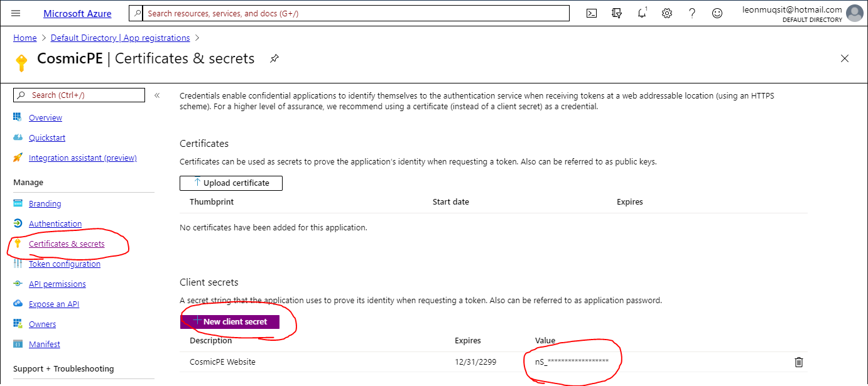Screen dimensions: 868x386
Task: Click the certificates Expires column header
Action: pos(630,201)
